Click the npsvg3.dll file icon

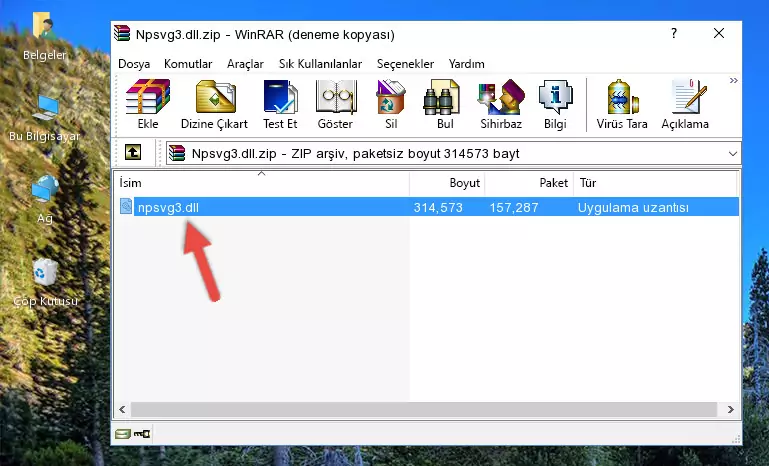tap(126, 207)
